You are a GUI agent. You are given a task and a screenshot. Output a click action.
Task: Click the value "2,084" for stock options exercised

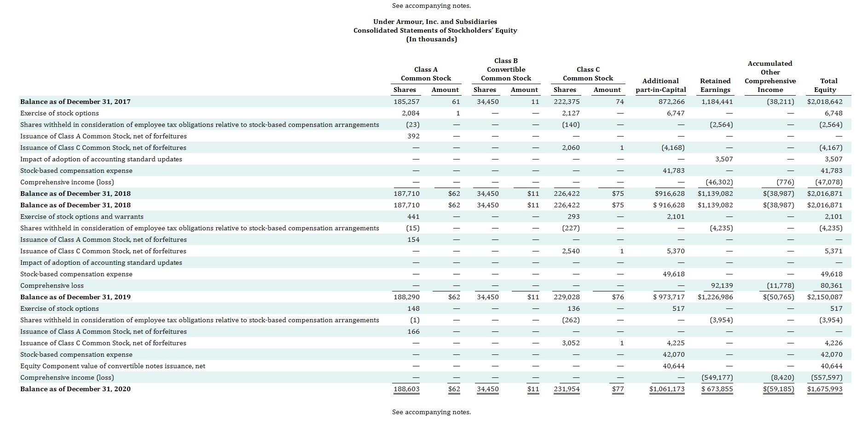click(x=411, y=113)
